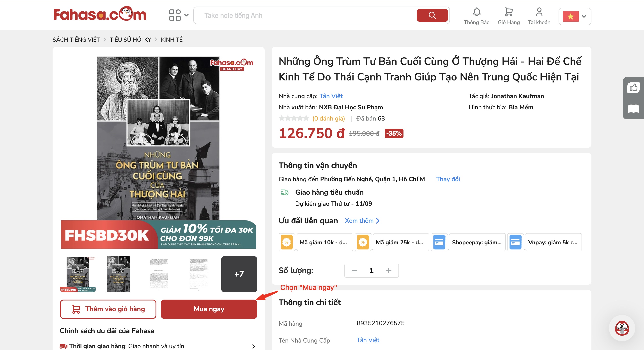Open the Tài khoản account icon
This screenshot has height=350, width=644.
coord(539,12)
